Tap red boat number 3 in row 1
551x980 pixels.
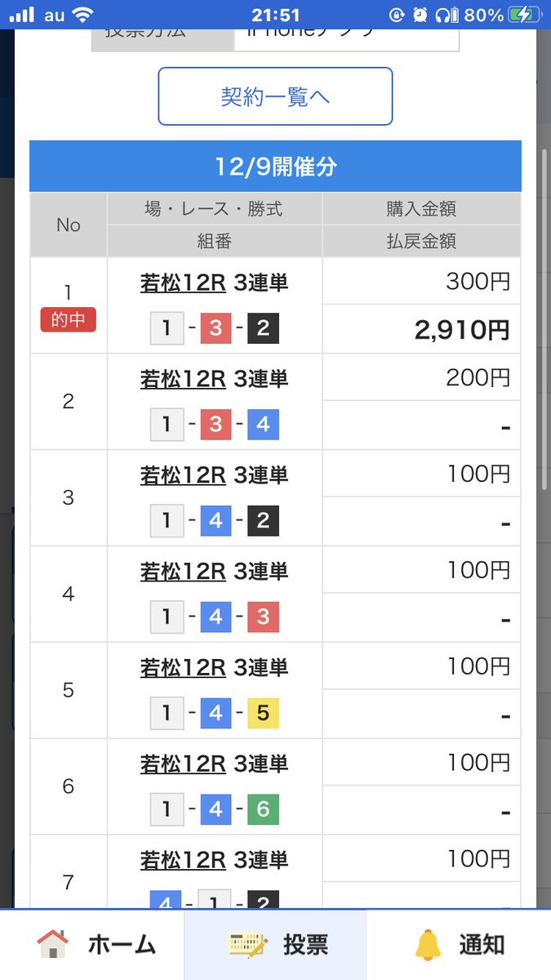(216, 329)
